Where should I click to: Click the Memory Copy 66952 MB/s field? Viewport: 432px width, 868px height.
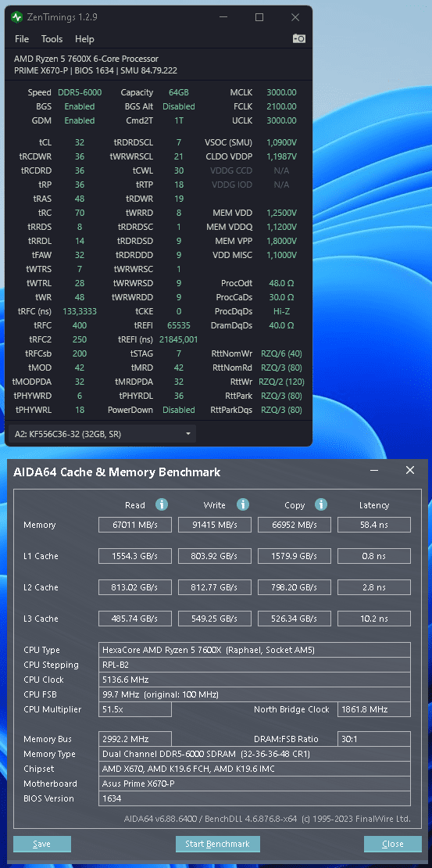point(295,525)
